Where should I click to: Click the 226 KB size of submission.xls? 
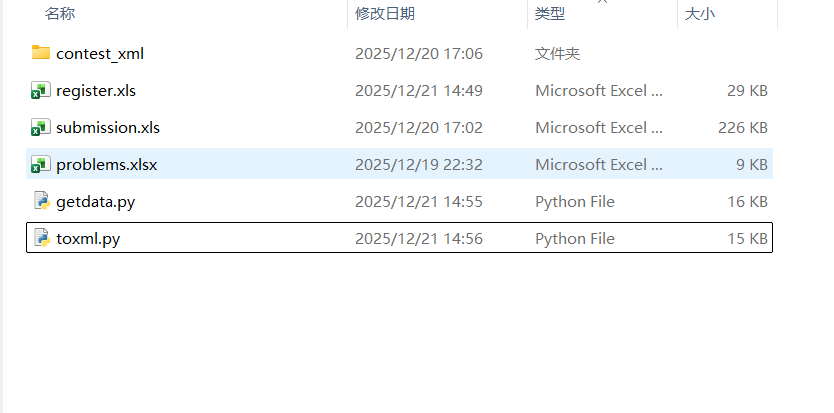pyautogui.click(x=745, y=127)
